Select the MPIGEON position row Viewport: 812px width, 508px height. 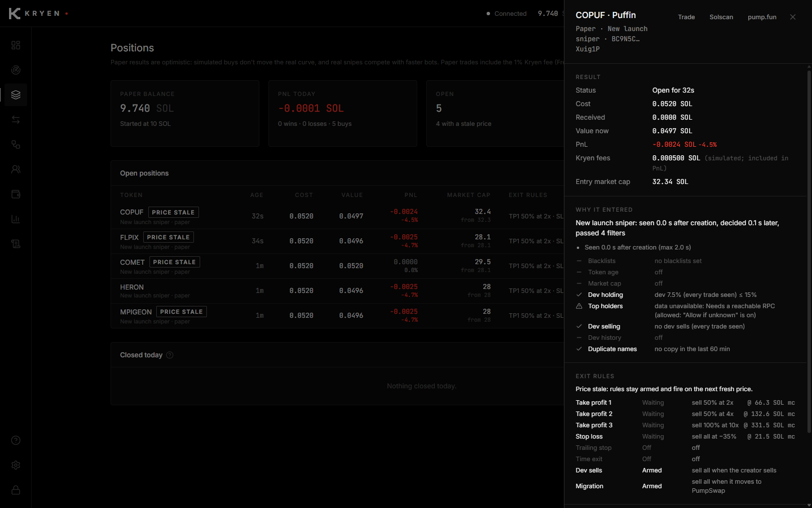click(337, 316)
